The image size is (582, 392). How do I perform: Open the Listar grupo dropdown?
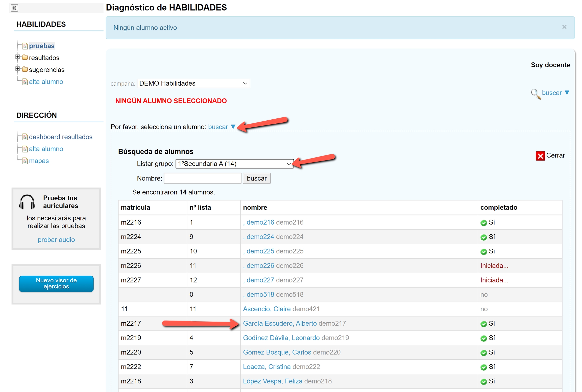(234, 164)
